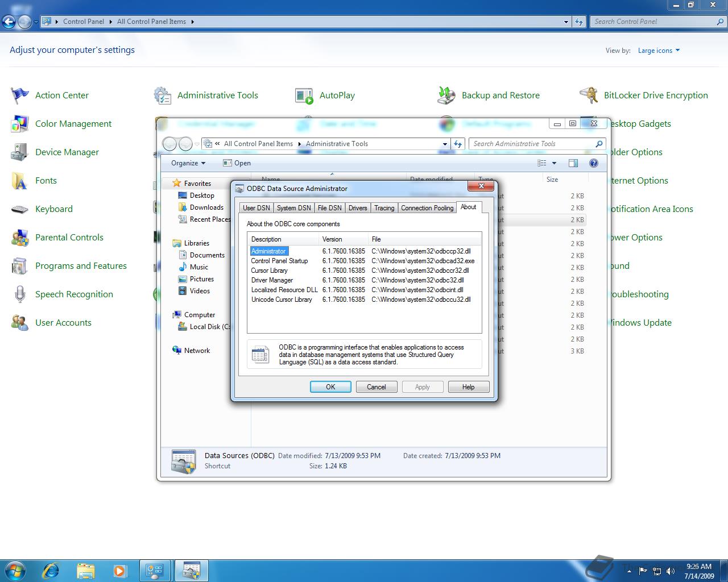Image resolution: width=728 pixels, height=582 pixels.
Task: Switch to the File DSN tab
Action: 330,208
